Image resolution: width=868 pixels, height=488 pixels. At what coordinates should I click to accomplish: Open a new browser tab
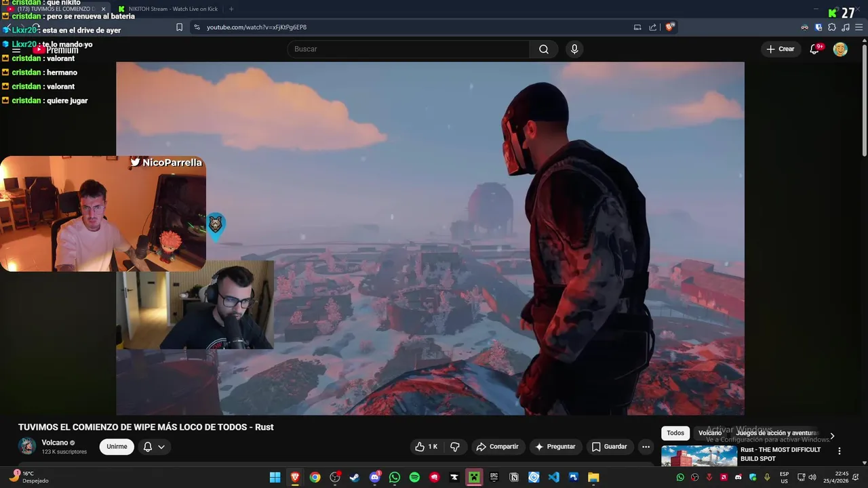click(231, 9)
